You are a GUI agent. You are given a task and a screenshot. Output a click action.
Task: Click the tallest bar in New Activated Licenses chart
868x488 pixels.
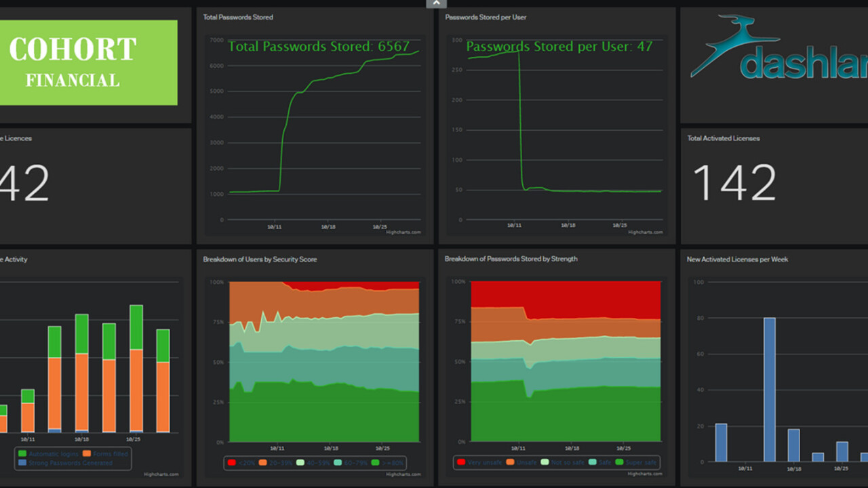pyautogui.click(x=770, y=389)
